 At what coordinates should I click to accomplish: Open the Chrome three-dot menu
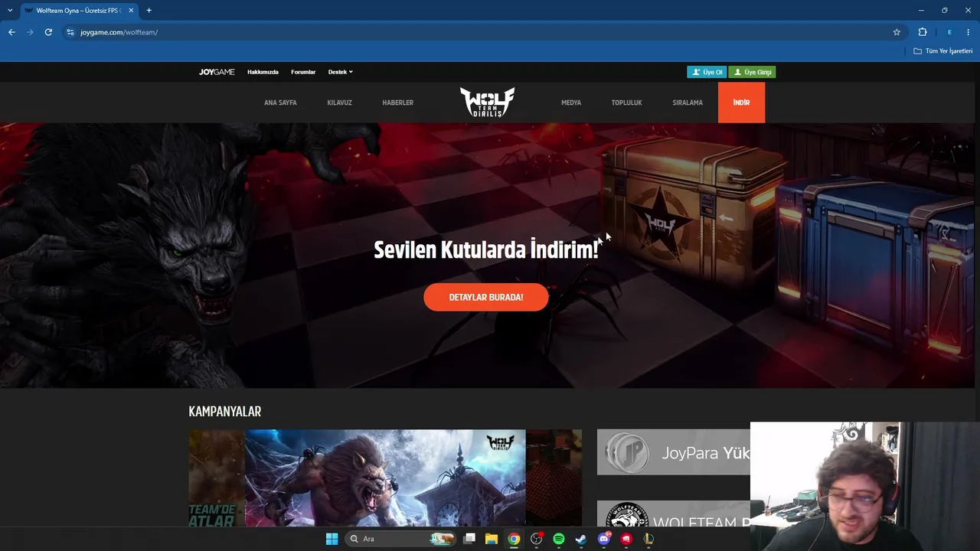point(969,32)
